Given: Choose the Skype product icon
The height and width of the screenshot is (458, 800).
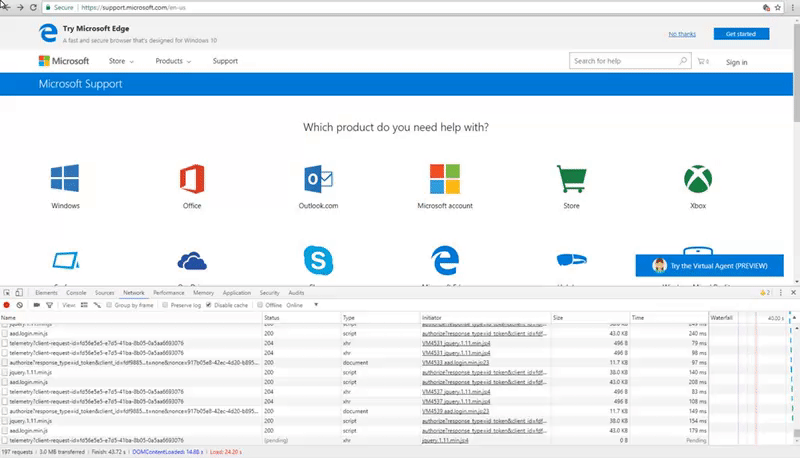Looking at the screenshot, I should [x=318, y=260].
